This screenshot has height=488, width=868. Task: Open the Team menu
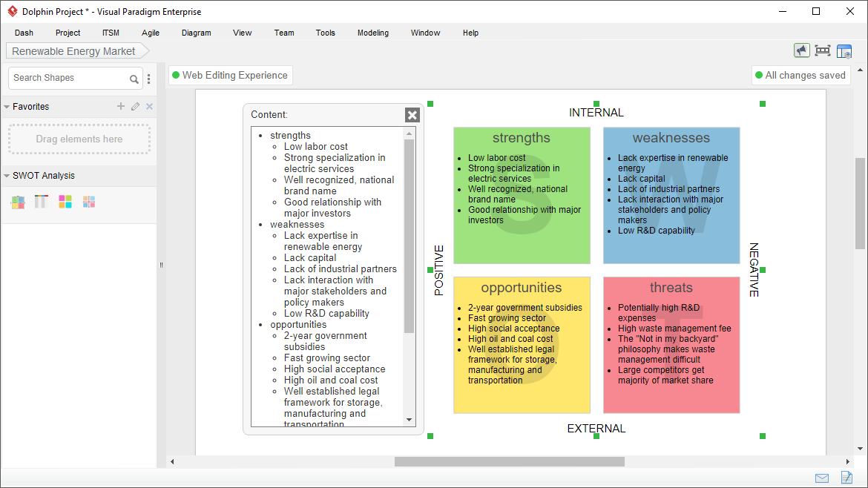284,33
